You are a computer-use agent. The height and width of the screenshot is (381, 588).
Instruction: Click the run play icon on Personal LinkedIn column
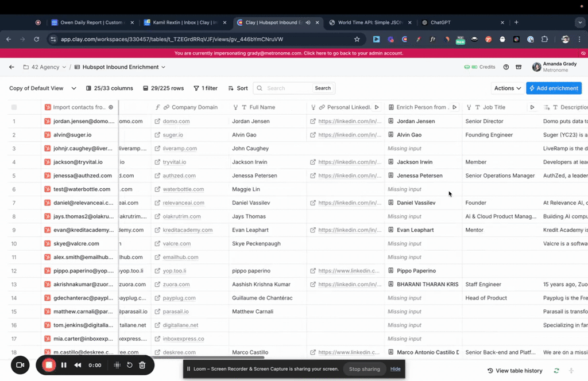click(377, 107)
